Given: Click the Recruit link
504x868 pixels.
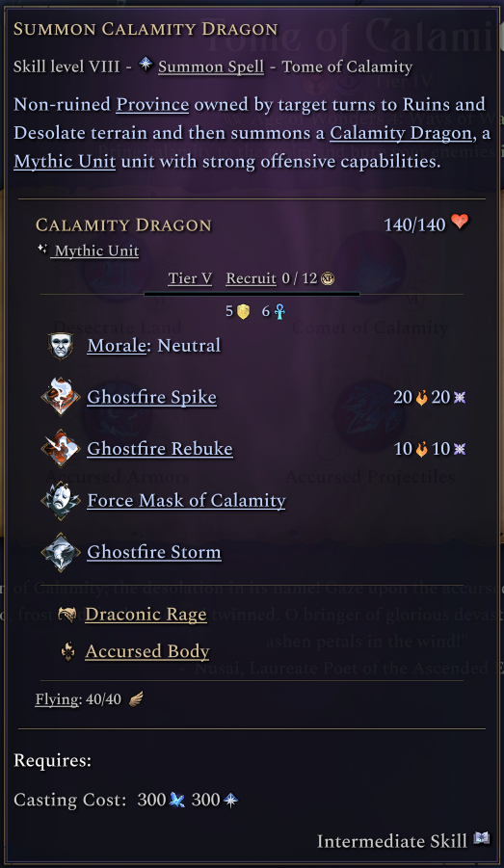Looking at the screenshot, I should (x=251, y=277).
